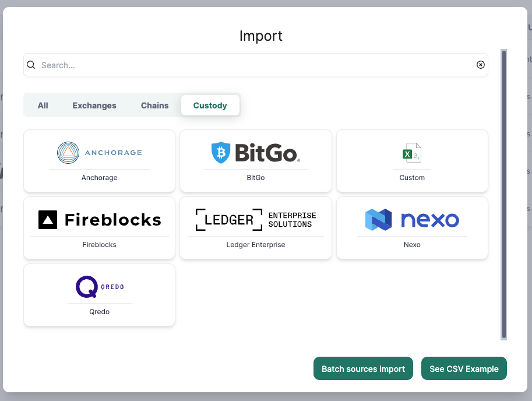This screenshot has height=401, width=532.
Task: Show the Chains tab
Action: pos(155,105)
